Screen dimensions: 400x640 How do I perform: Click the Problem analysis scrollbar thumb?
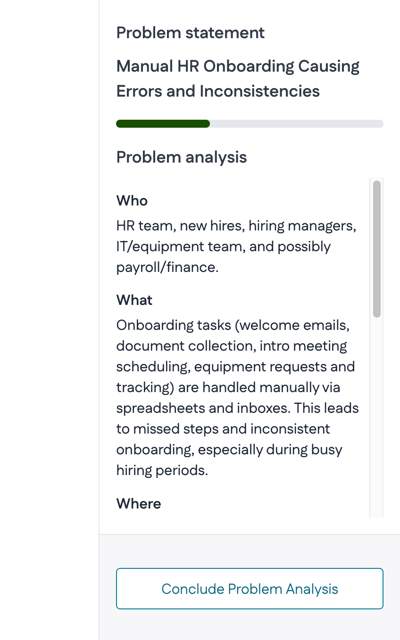377,249
